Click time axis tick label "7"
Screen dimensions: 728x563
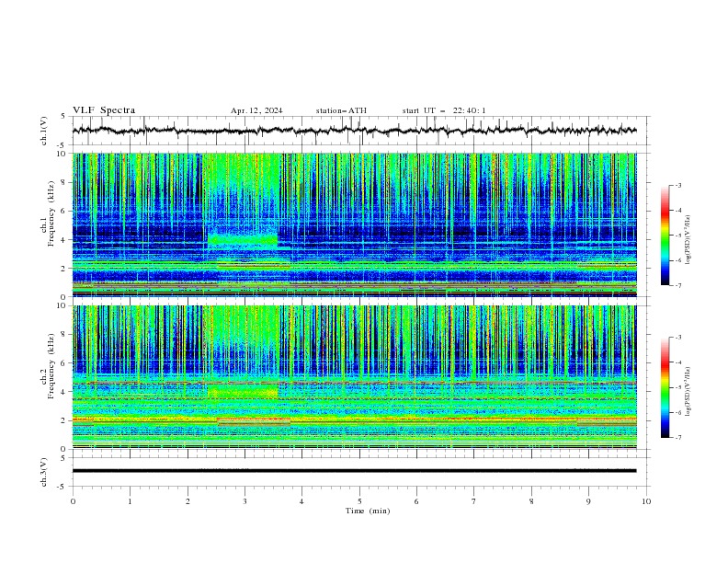pos(474,501)
